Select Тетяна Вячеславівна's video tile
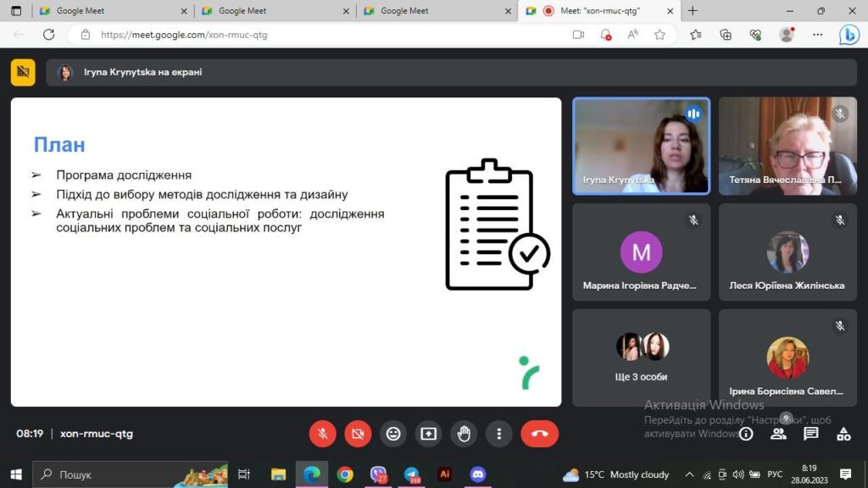This screenshot has height=488, width=868. coord(787,146)
